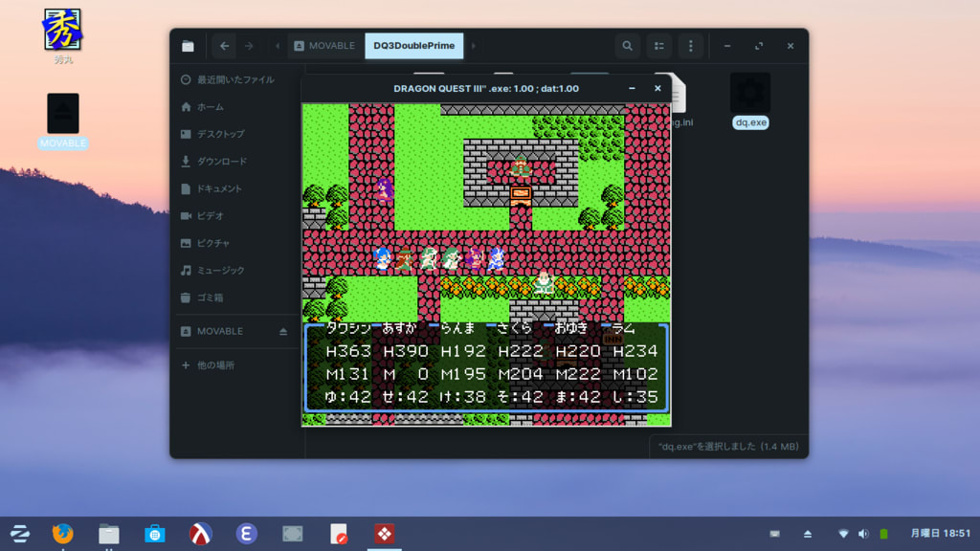Viewport: 980px width, 551px height.
Task: Click the M204 magic points value
Action: point(521,374)
